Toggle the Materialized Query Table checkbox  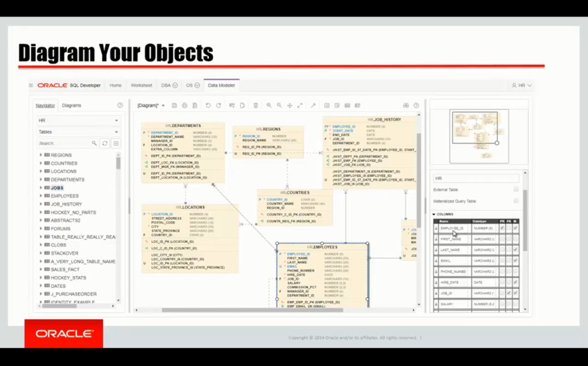516,201
